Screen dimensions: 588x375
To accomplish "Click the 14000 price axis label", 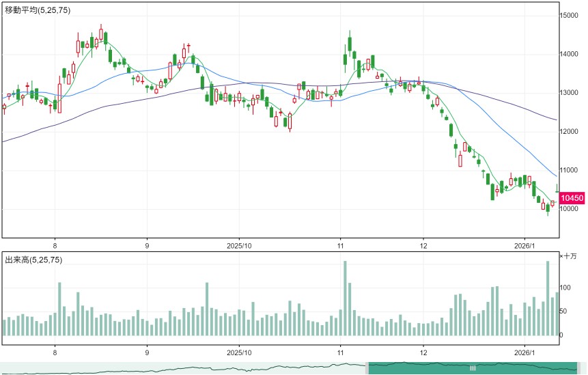I will pyautogui.click(x=568, y=54).
